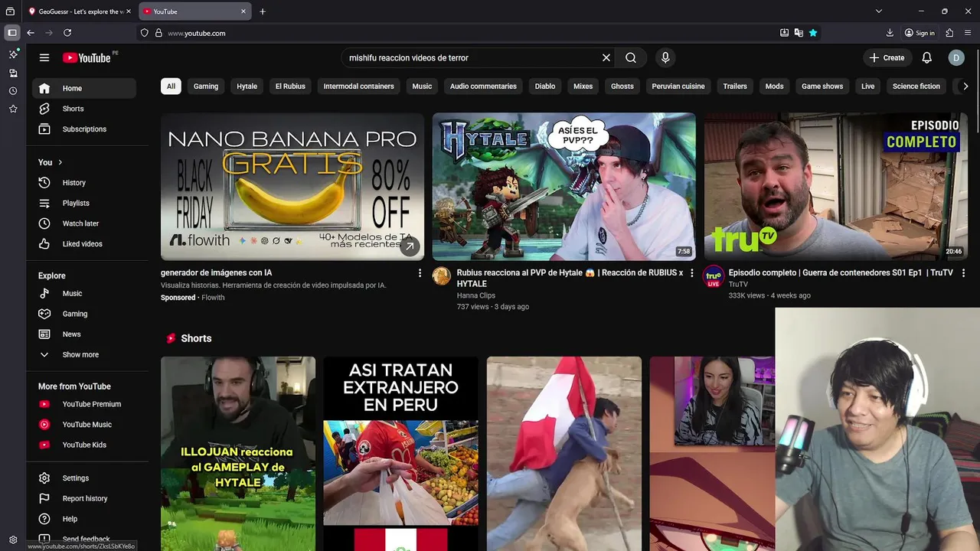Click browser Sign in button
This screenshot has height=551, width=980.
click(x=920, y=33)
